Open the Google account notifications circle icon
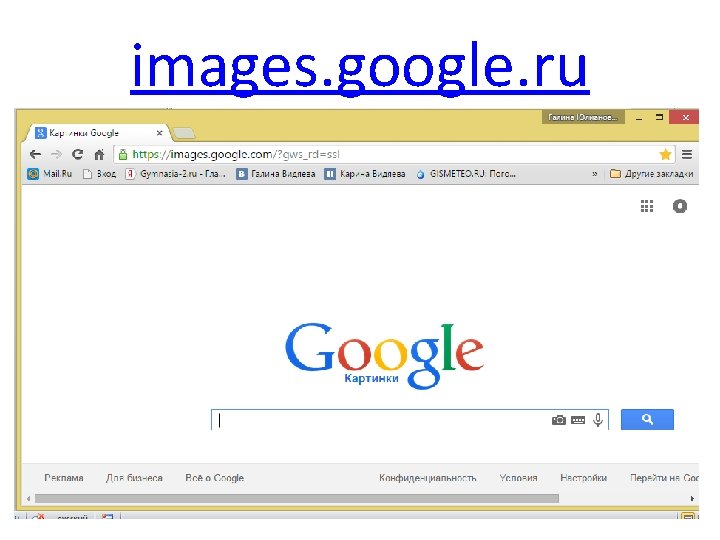Image resolution: width=720 pixels, height=540 pixels. [x=680, y=206]
